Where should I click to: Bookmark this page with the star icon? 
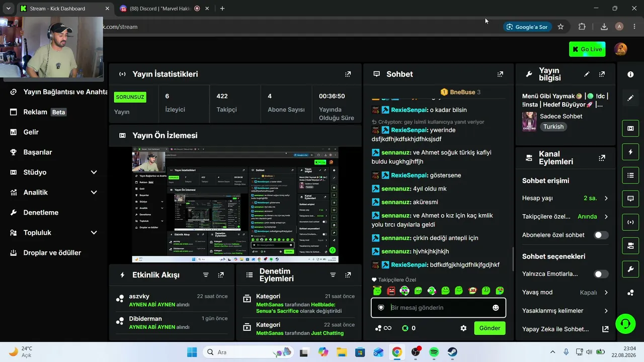point(560,27)
